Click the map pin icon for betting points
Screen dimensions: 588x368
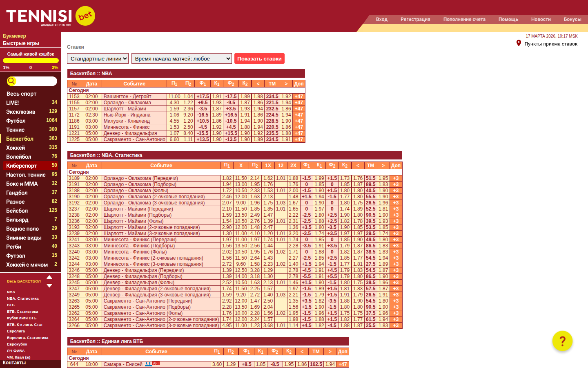[x=519, y=43]
